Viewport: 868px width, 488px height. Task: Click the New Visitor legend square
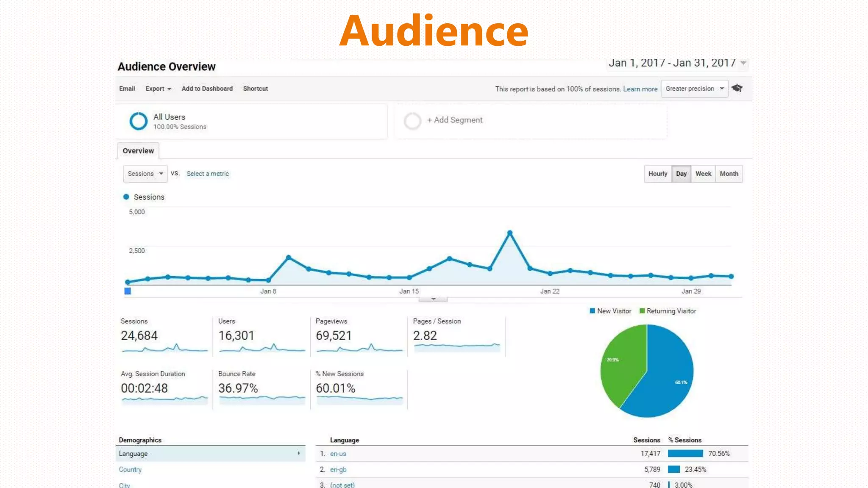click(592, 311)
